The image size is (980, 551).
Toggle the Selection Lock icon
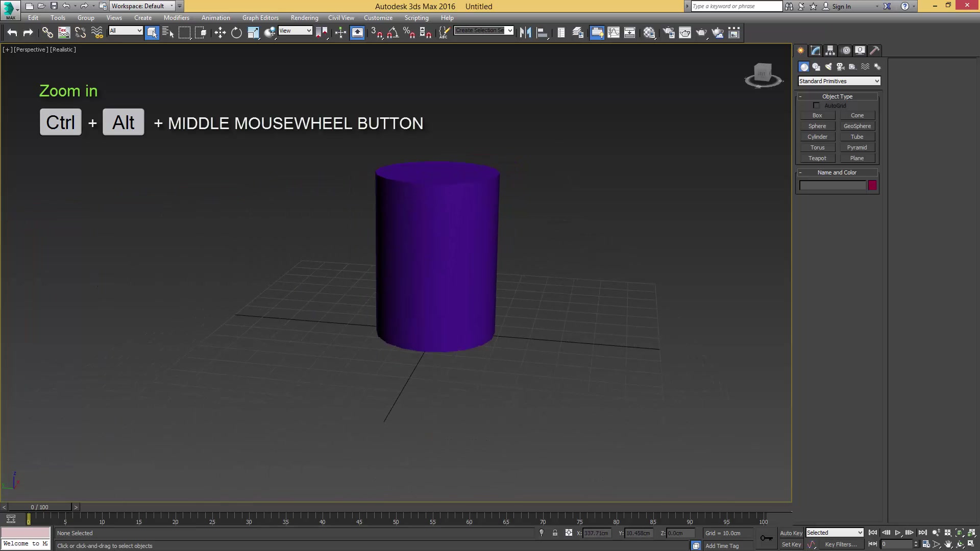pos(555,533)
